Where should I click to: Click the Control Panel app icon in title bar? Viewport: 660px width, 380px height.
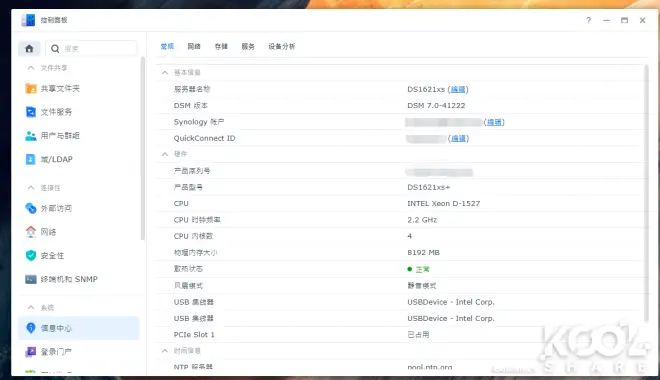pyautogui.click(x=28, y=20)
